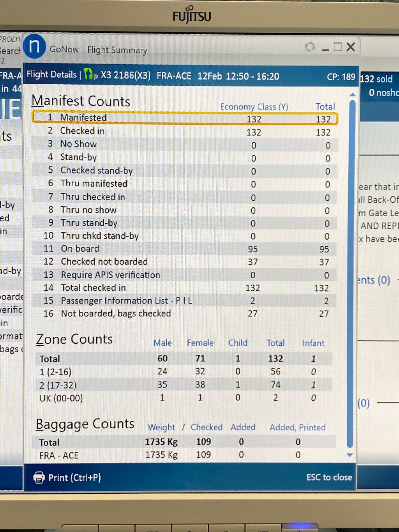Viewport: 399px width, 532px height.
Task: Select the Checked not boarded row
Action: click(185, 262)
